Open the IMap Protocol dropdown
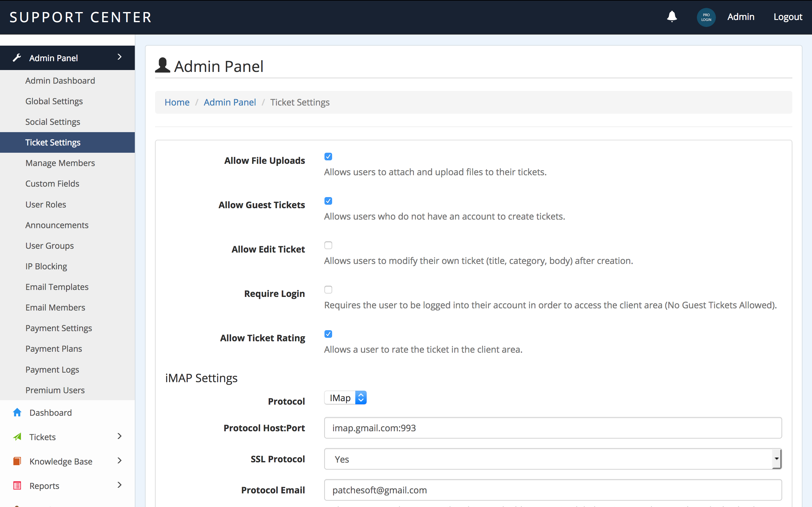This screenshot has width=812, height=507. (345, 398)
